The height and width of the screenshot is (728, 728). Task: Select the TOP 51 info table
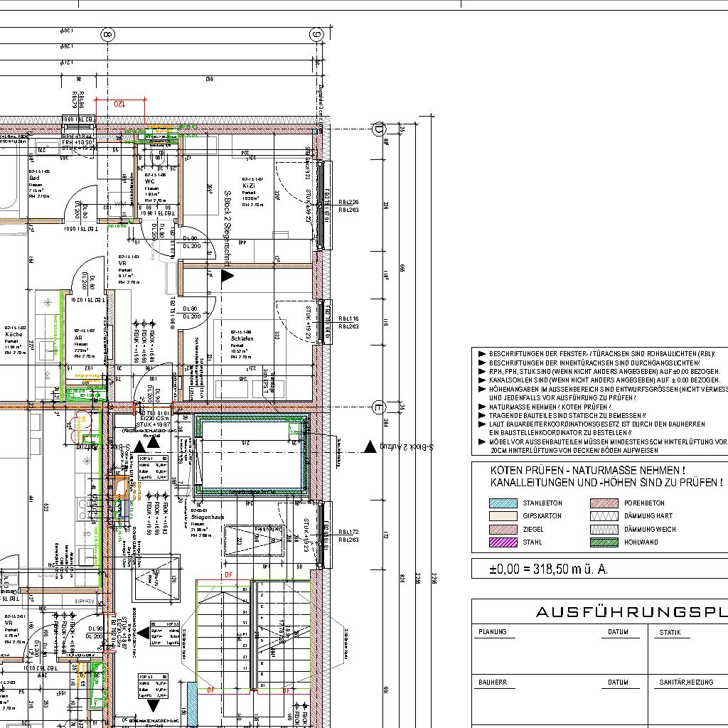click(154, 469)
